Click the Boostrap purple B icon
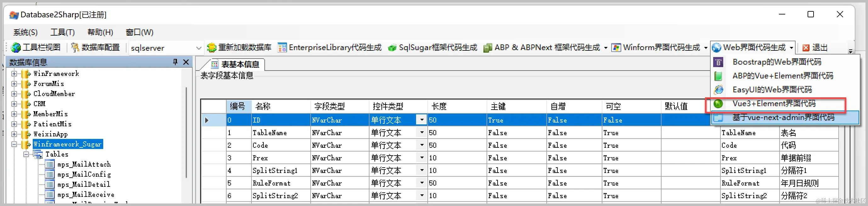The width and height of the screenshot is (868, 206). (x=718, y=62)
